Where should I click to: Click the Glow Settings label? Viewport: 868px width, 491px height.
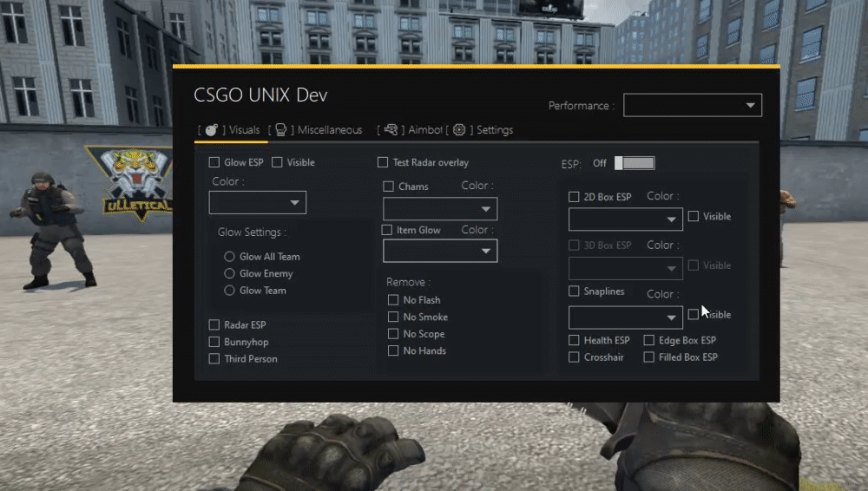pos(252,232)
